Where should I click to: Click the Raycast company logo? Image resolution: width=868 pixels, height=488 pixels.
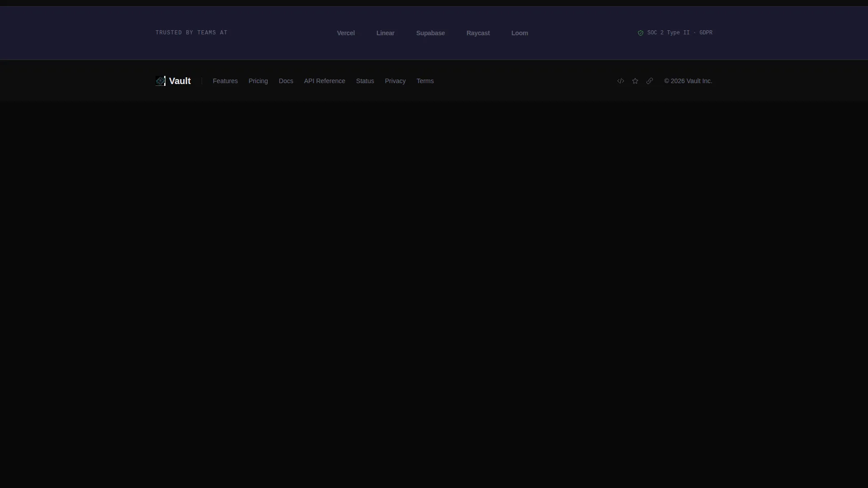click(478, 33)
